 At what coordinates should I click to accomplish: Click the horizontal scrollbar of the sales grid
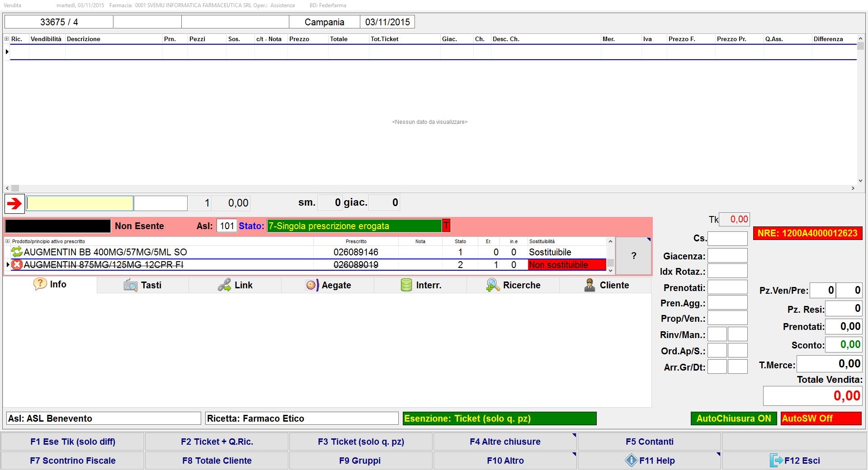[x=429, y=188]
